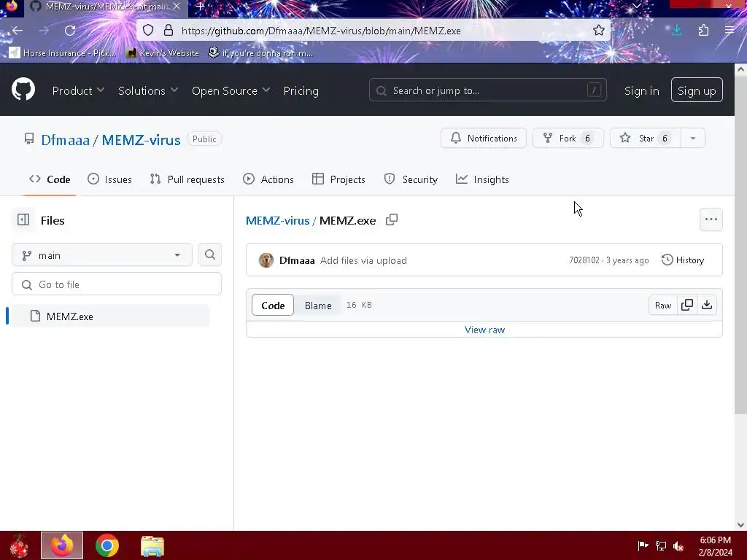Click the Action Center flag tray icon

pos(643,545)
